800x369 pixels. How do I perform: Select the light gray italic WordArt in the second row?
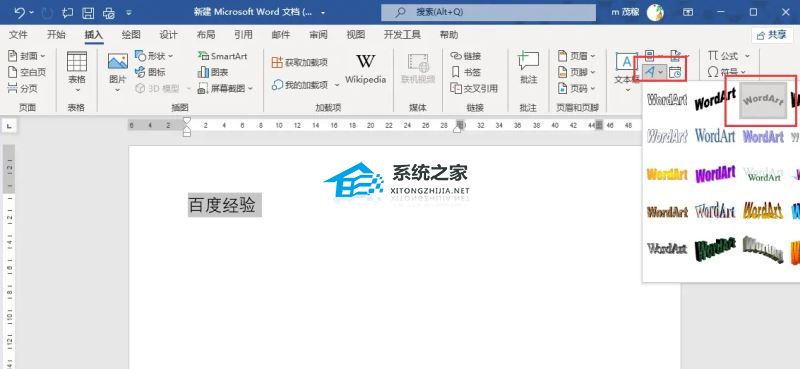click(x=667, y=136)
